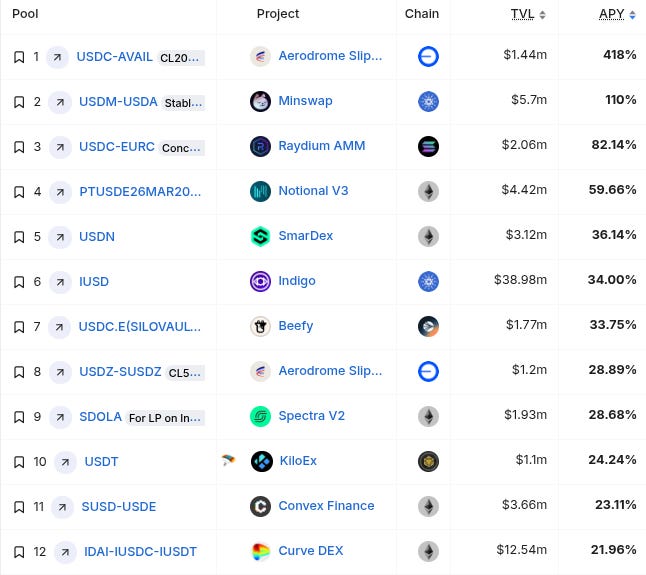Viewport: 646px width, 575px height.
Task: Click the Project column header
Action: (x=278, y=14)
